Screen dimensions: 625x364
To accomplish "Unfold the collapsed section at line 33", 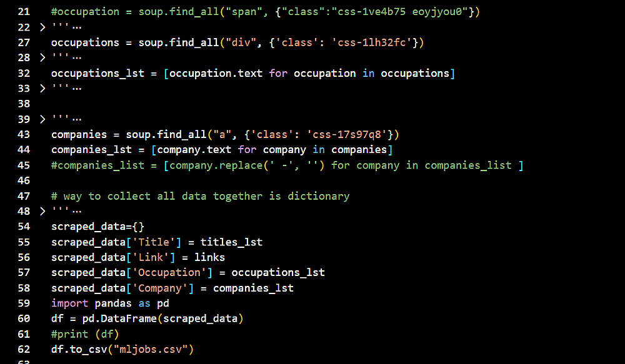I will click(42, 89).
